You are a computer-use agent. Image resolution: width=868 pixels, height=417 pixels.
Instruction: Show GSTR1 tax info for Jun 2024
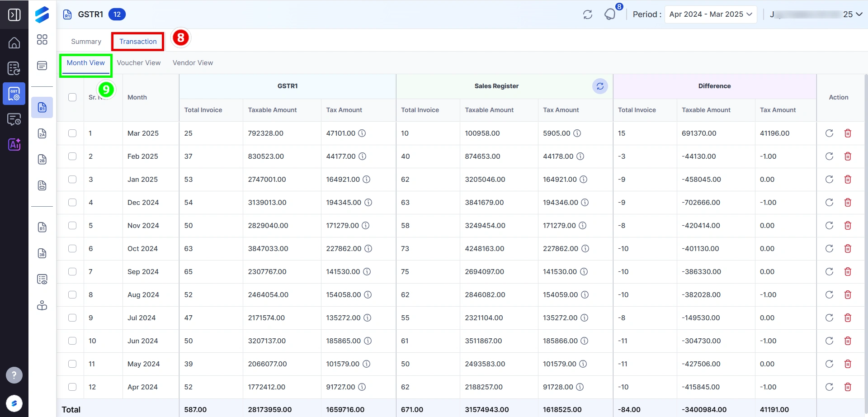click(368, 341)
